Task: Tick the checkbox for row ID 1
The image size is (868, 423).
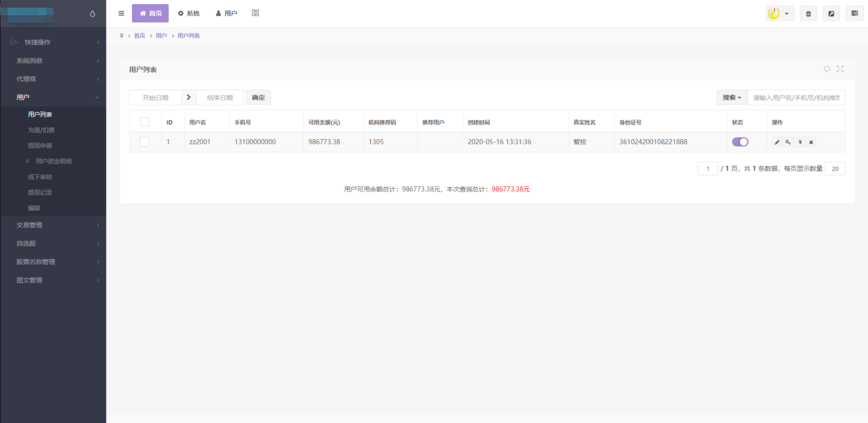Action: [x=145, y=142]
